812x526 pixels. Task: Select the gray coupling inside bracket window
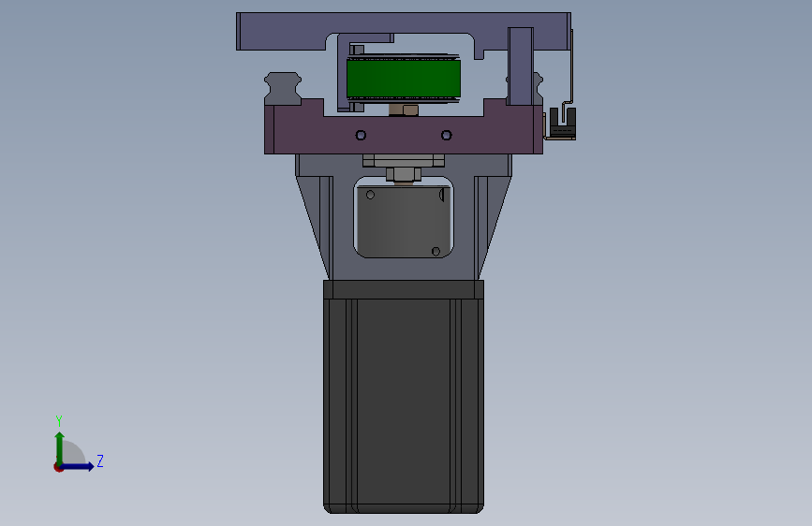[404, 221]
